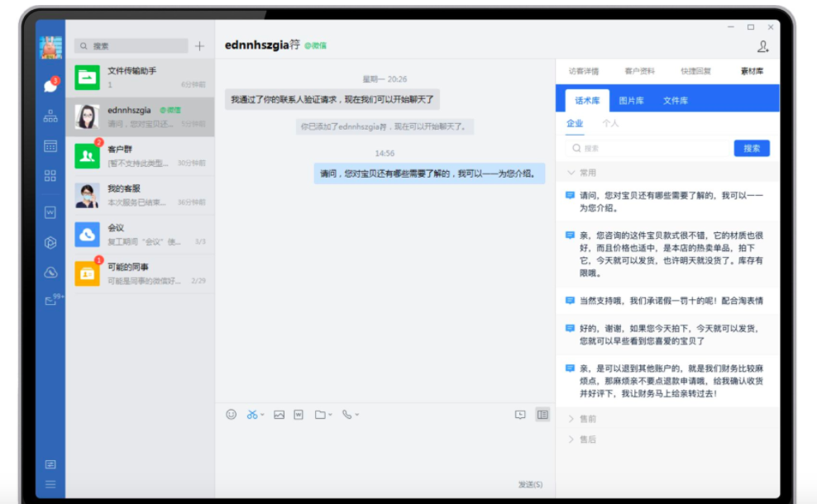
Task: Open the Messages chat bubble in sidebar
Action: point(50,85)
